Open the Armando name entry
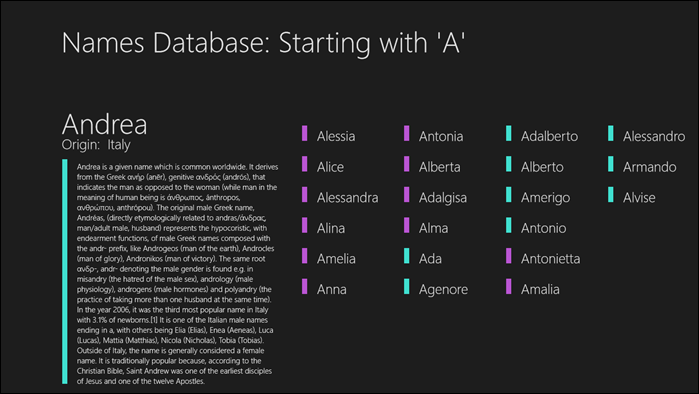 tap(650, 167)
